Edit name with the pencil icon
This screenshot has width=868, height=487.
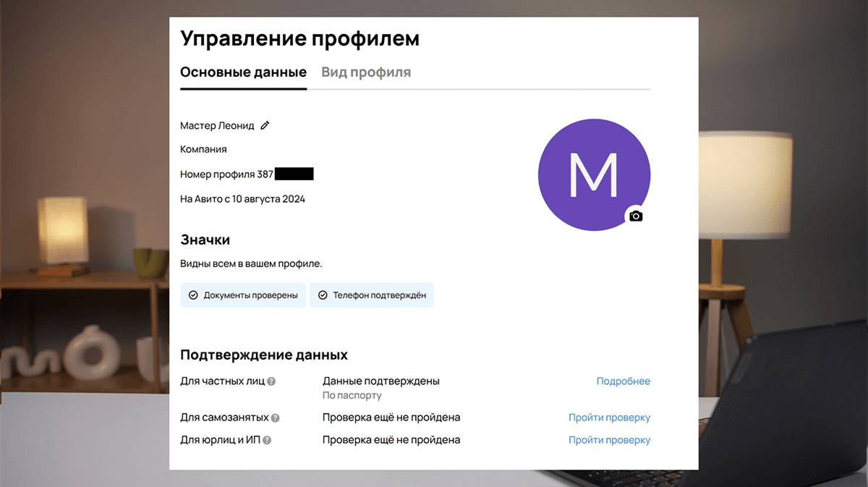pyautogui.click(x=265, y=125)
